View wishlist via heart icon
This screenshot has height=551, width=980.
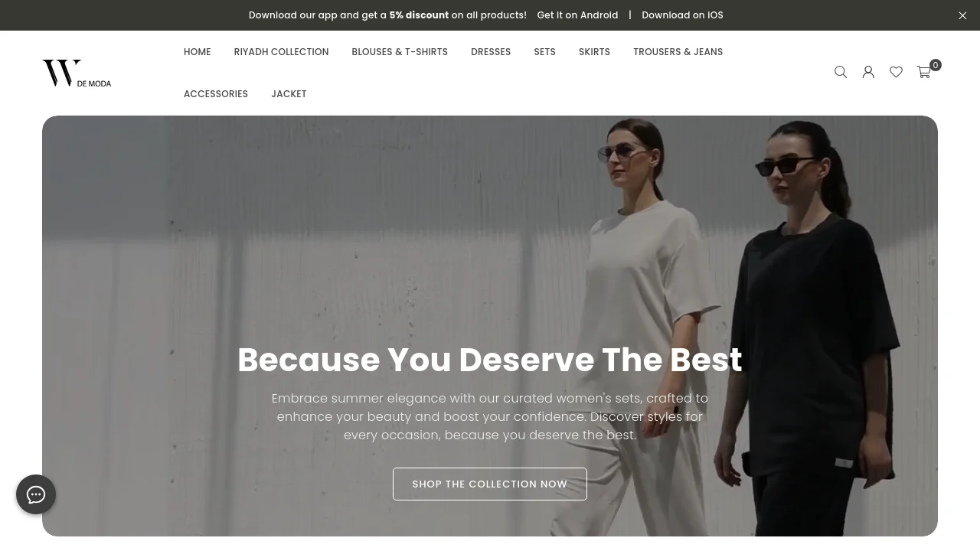point(896,72)
